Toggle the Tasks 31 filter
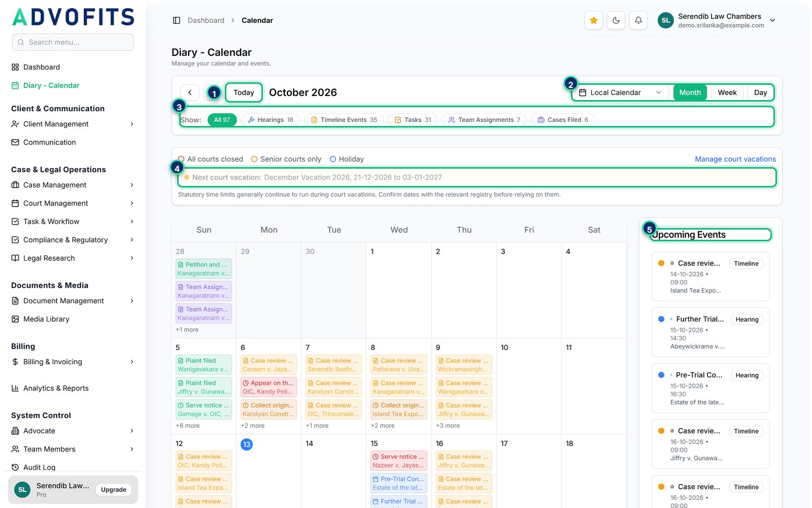 click(x=413, y=120)
